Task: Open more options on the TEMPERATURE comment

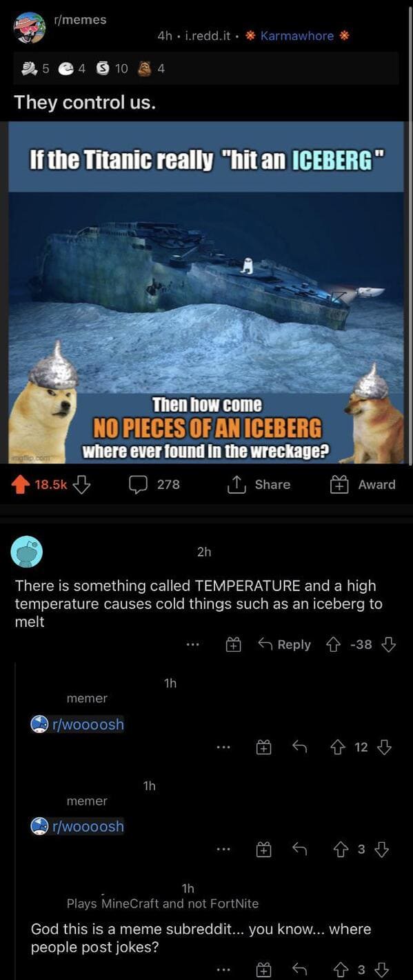Action: point(192,645)
